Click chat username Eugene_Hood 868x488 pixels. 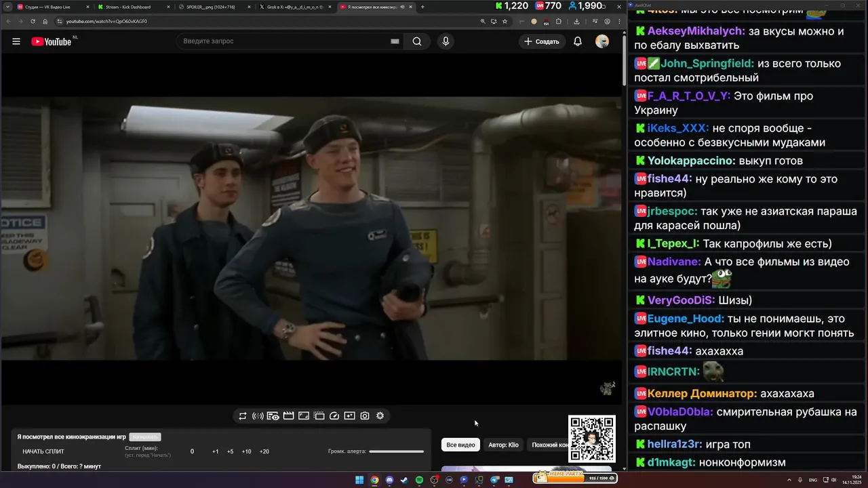coord(686,319)
